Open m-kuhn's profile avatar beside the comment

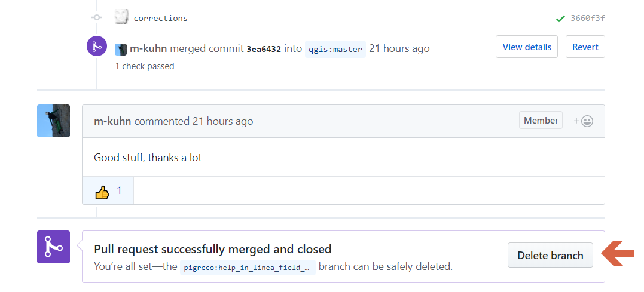click(54, 121)
